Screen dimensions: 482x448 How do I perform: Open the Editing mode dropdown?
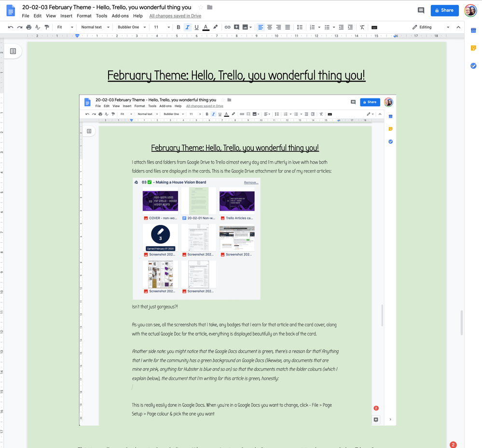tap(428, 27)
